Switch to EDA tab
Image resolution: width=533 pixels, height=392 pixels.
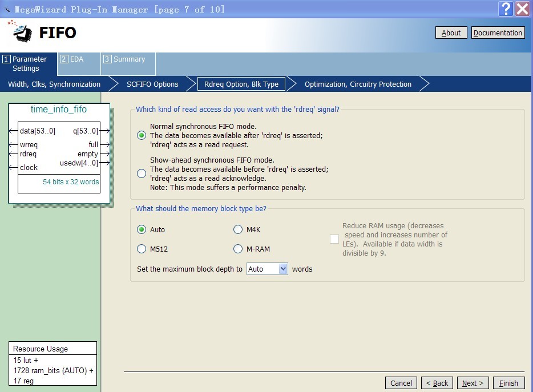click(x=79, y=63)
